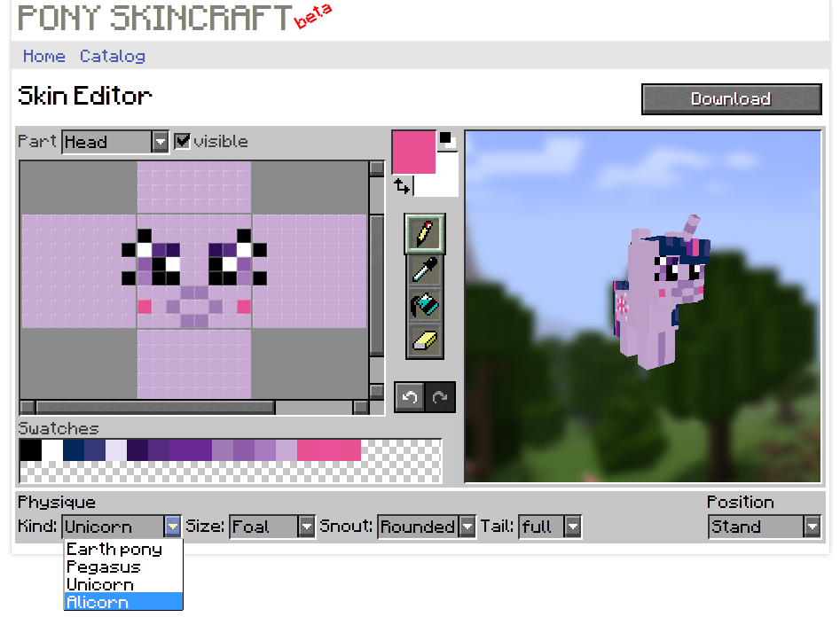Pick the pale lavender-white swatch
The height and width of the screenshot is (617, 840).
(115, 450)
